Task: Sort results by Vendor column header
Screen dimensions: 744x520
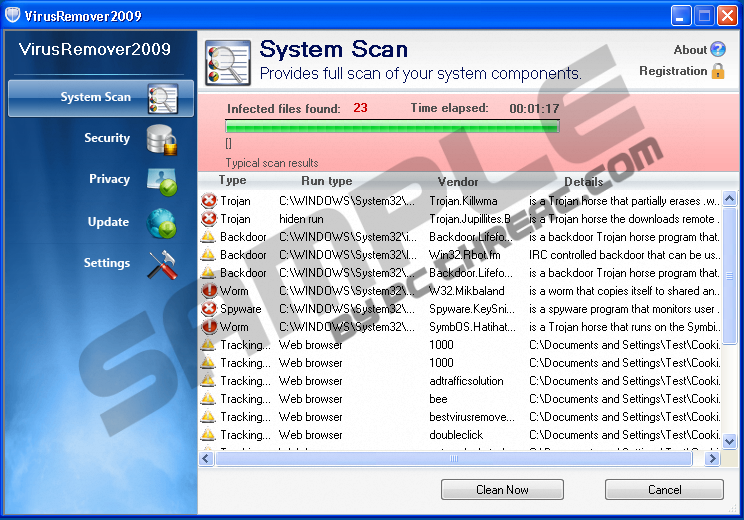Action: [458, 182]
